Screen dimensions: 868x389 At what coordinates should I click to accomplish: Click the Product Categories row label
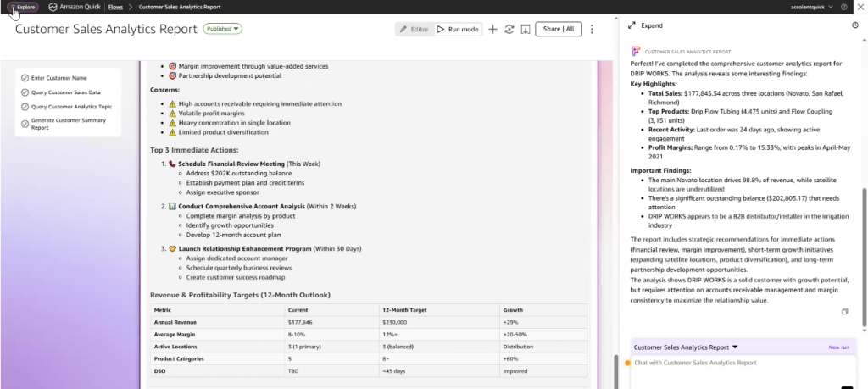(178, 358)
